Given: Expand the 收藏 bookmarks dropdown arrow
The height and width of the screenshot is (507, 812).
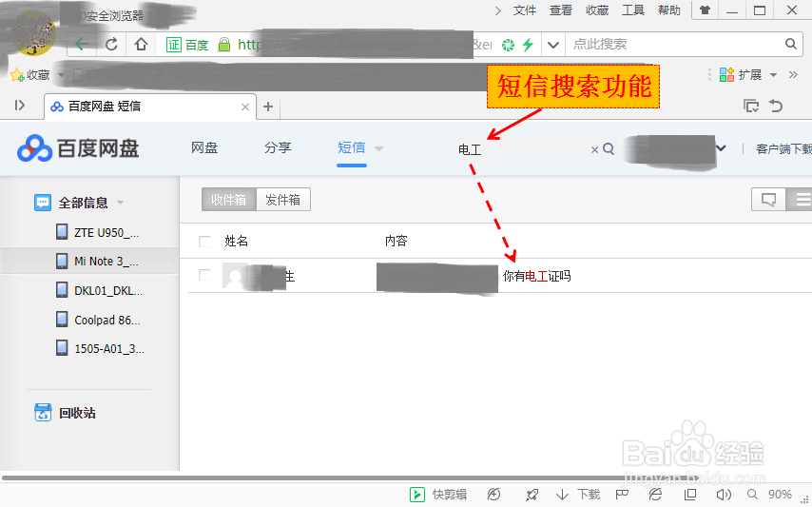Looking at the screenshot, I should [x=61, y=75].
